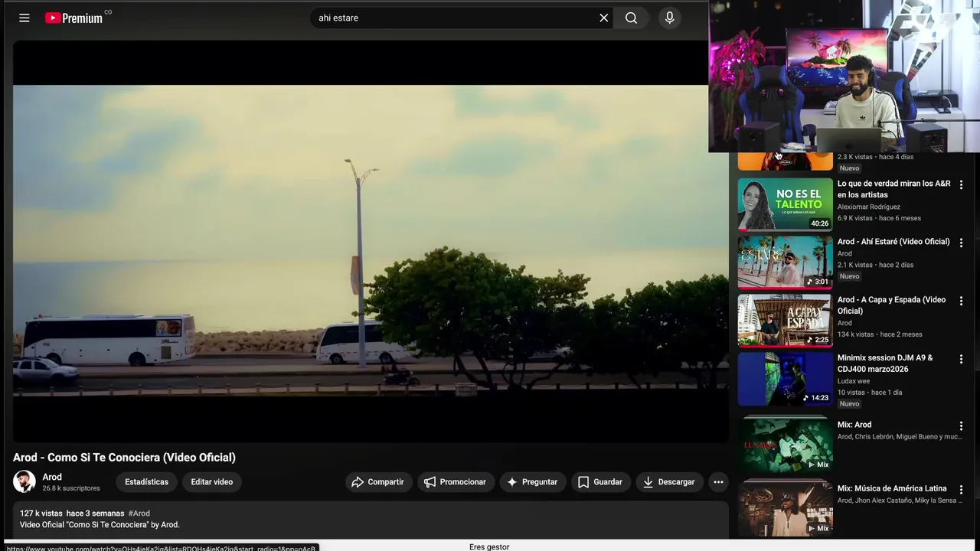Open the Preguntar AI button
This screenshot has width=980, height=551.
tap(532, 482)
